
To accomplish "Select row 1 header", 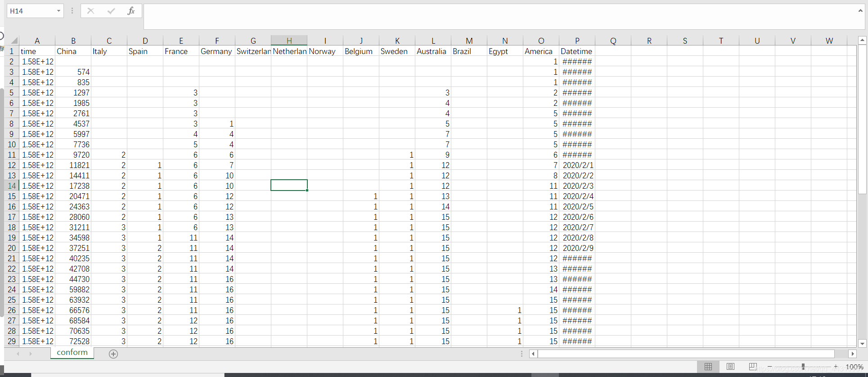I will coord(12,51).
